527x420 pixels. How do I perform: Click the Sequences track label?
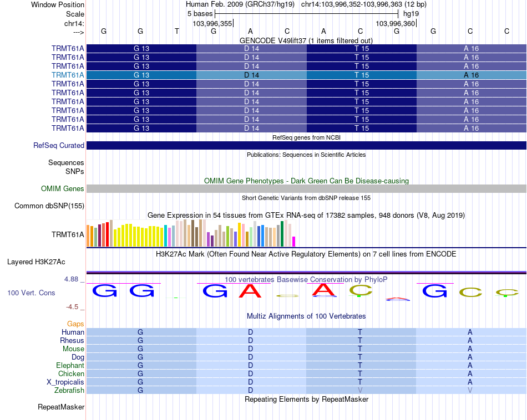click(x=66, y=162)
